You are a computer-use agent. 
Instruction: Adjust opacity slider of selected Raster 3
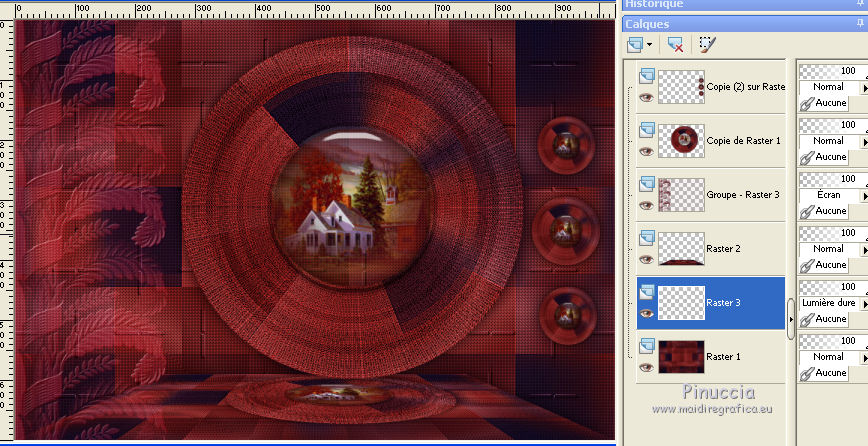coord(834,287)
